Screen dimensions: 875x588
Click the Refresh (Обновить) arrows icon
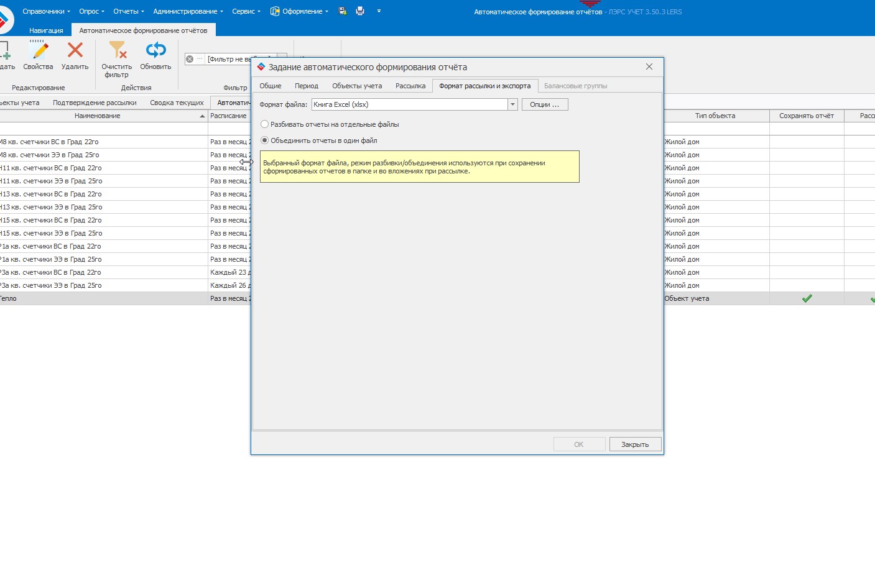(155, 50)
